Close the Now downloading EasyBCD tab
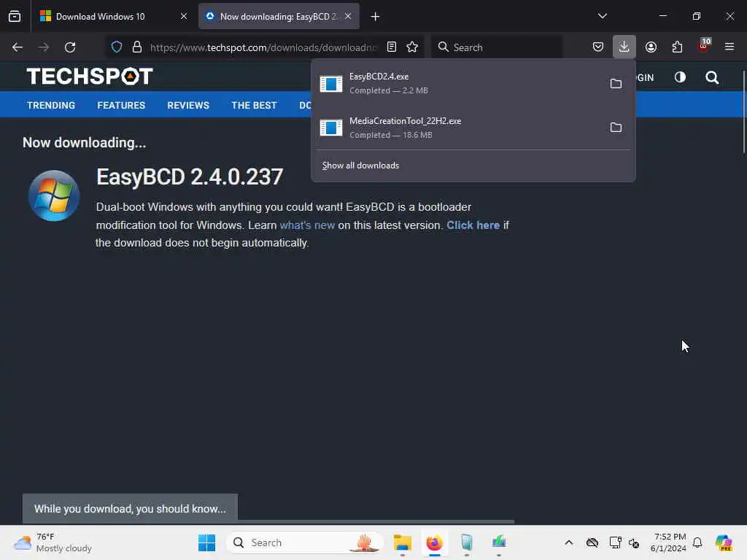The height and width of the screenshot is (560, 747). pyautogui.click(x=348, y=16)
